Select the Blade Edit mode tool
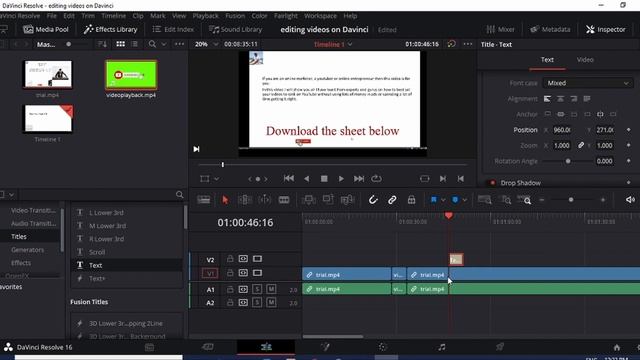This screenshot has width=640, height=360. coord(284,200)
